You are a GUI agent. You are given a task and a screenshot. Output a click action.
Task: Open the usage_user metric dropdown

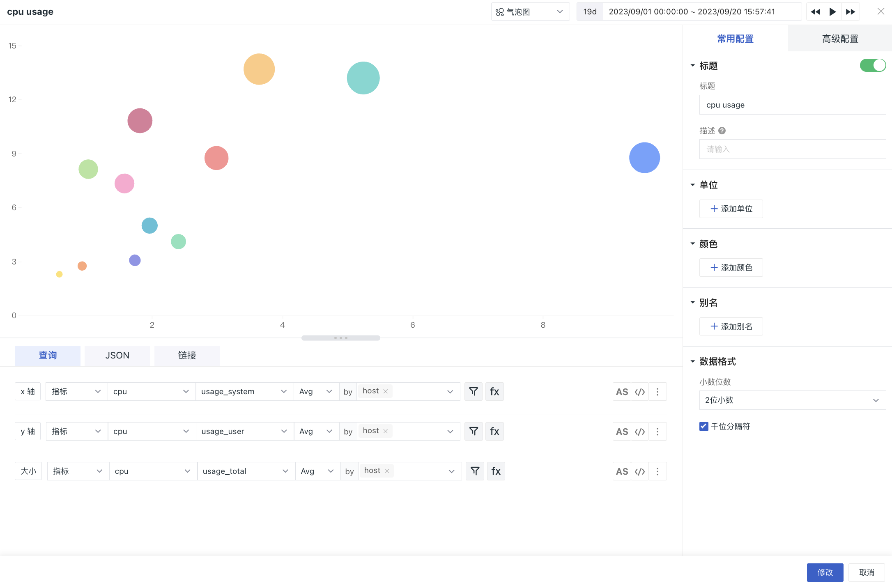[x=244, y=431]
